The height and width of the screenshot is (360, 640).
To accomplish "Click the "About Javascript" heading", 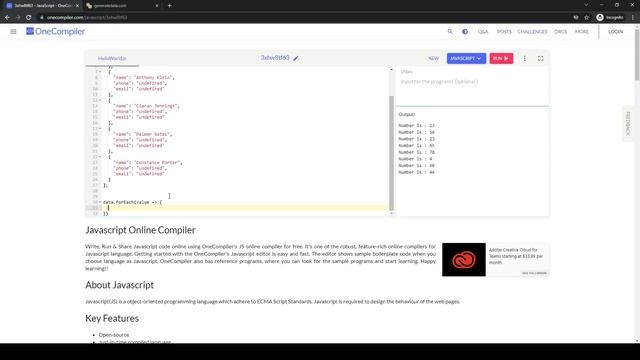I will click(120, 285).
